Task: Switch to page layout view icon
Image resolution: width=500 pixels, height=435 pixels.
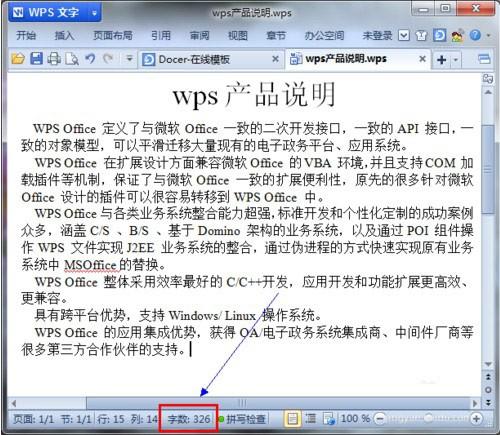Action: tap(292, 418)
